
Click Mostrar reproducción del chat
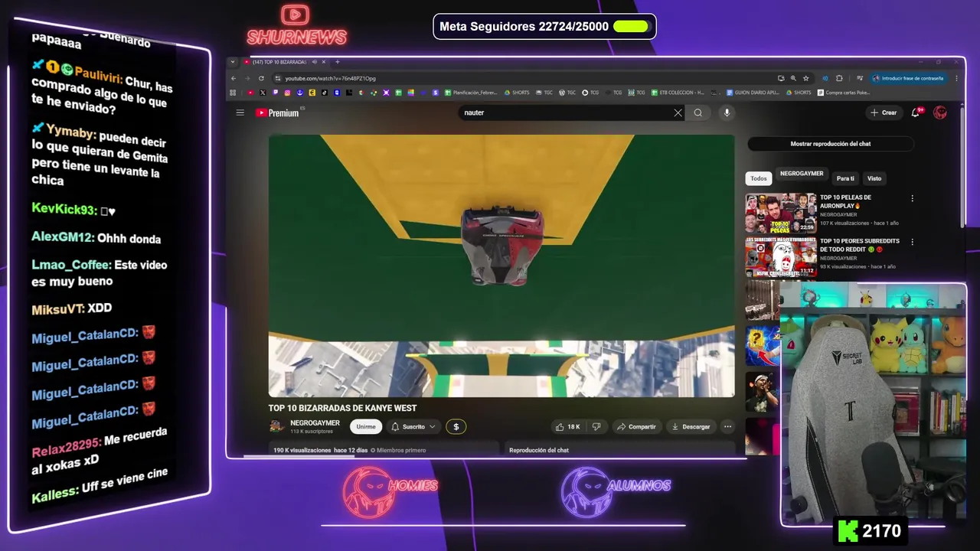[830, 144]
